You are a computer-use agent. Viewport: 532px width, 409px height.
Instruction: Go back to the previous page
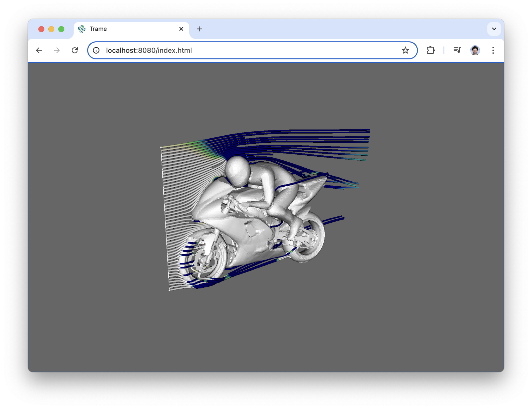tap(39, 50)
